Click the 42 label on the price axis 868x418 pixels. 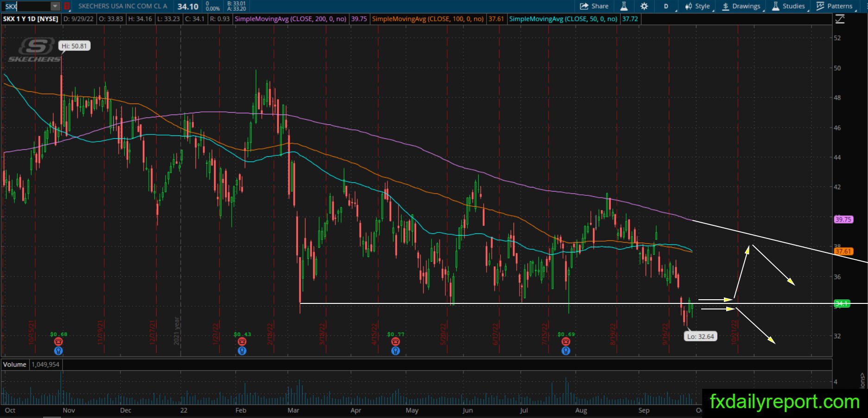(x=837, y=187)
